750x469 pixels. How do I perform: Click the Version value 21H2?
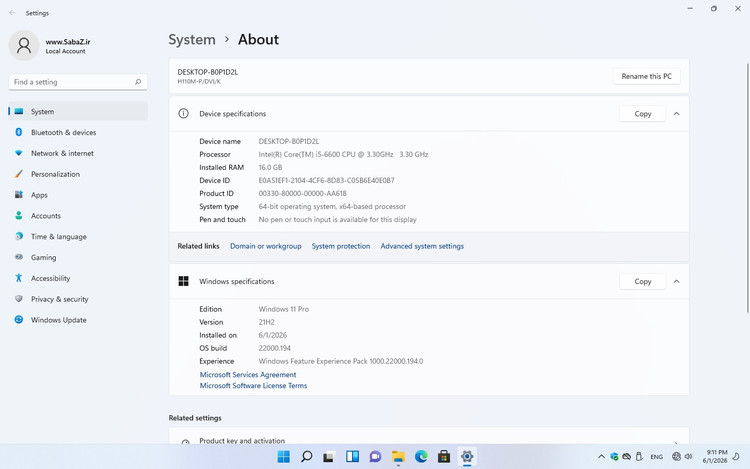(266, 322)
